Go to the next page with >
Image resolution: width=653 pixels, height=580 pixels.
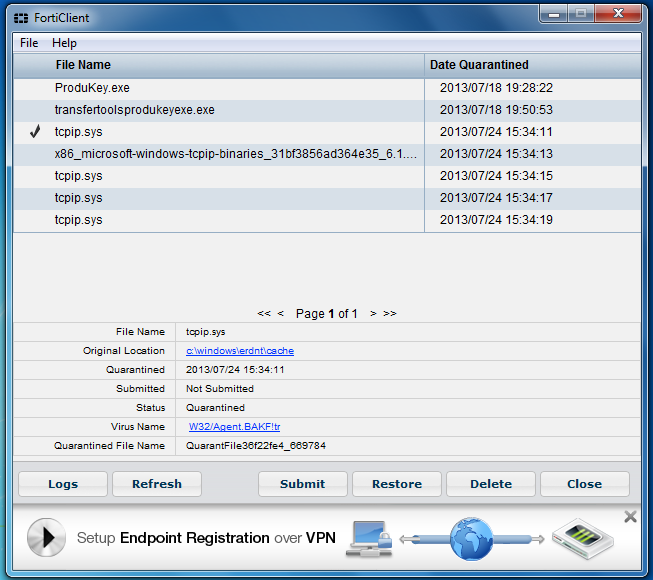click(x=373, y=314)
